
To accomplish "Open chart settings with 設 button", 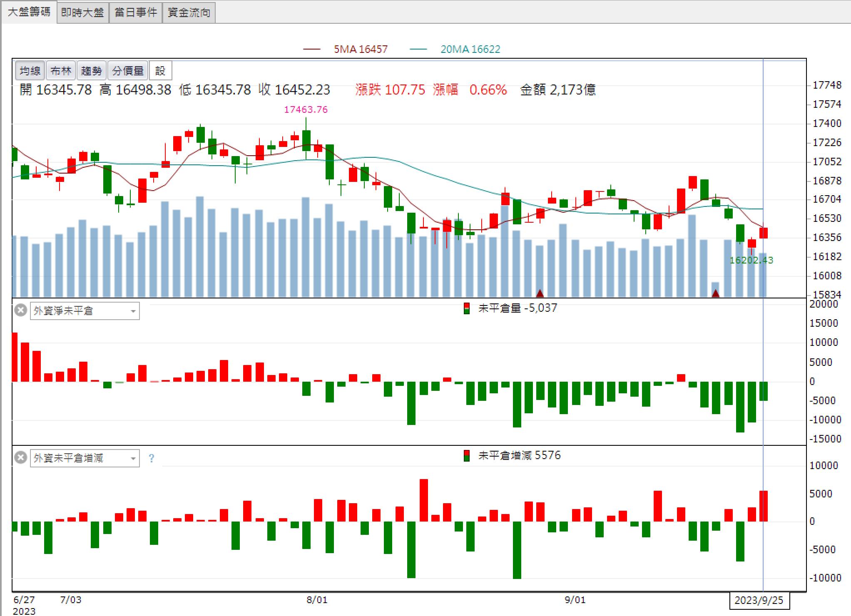I will click(x=160, y=71).
